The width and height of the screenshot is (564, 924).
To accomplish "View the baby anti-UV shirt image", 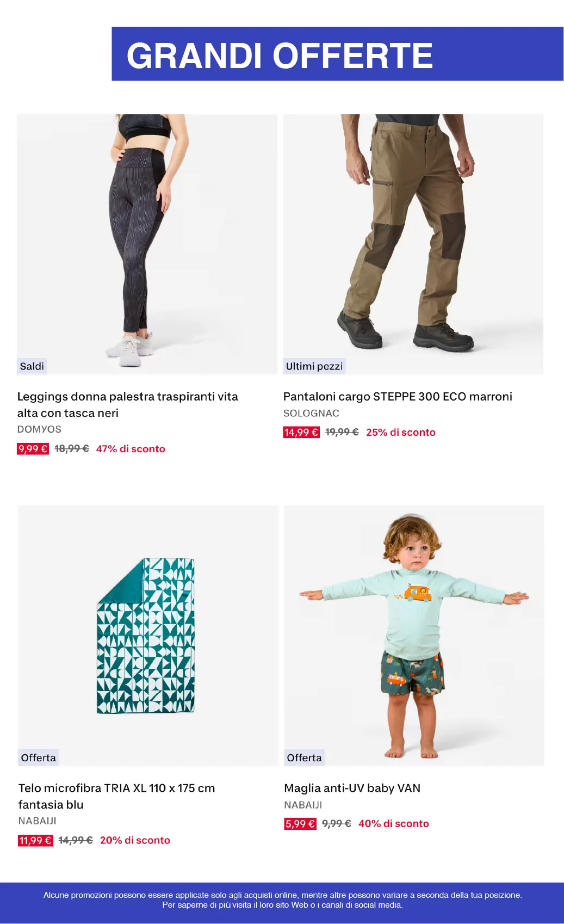I will click(414, 636).
